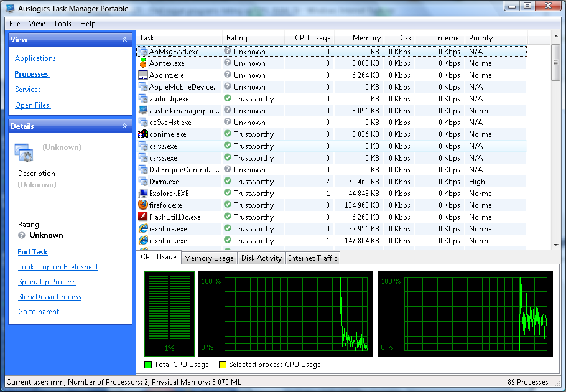Viewport: 566px width, 392px height.
Task: Click the End Task link
Action: [x=32, y=252]
